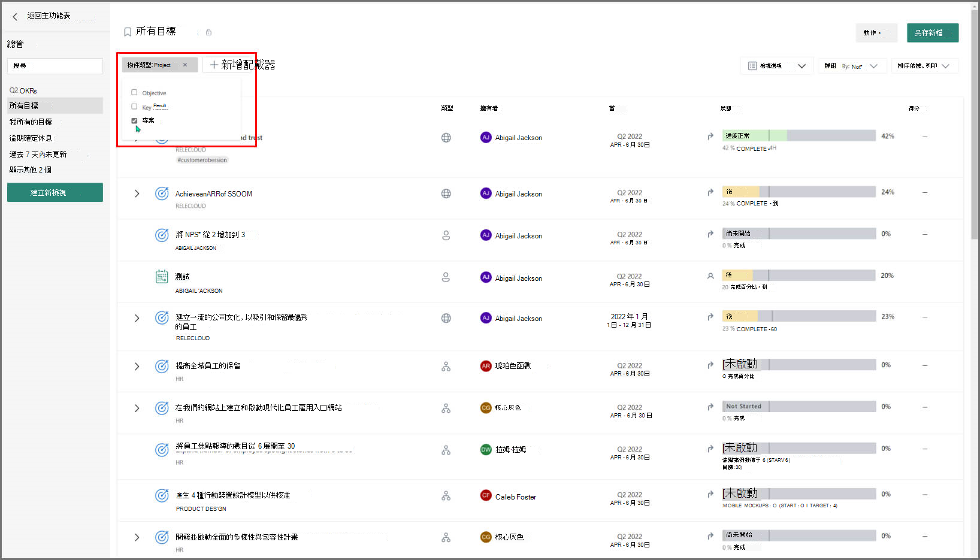The width and height of the screenshot is (980, 560).
Task: Open the 測試 project title
Action: pos(182,277)
